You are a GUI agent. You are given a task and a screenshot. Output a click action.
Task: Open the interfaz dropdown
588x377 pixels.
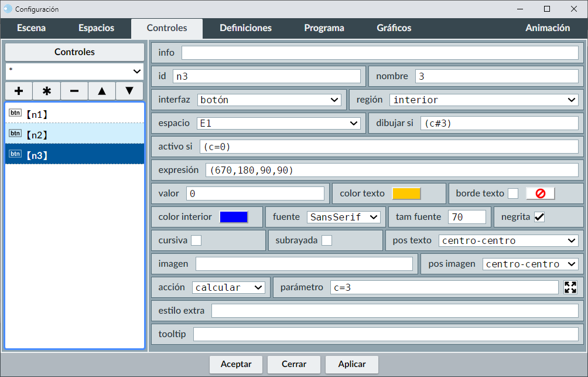click(x=269, y=100)
